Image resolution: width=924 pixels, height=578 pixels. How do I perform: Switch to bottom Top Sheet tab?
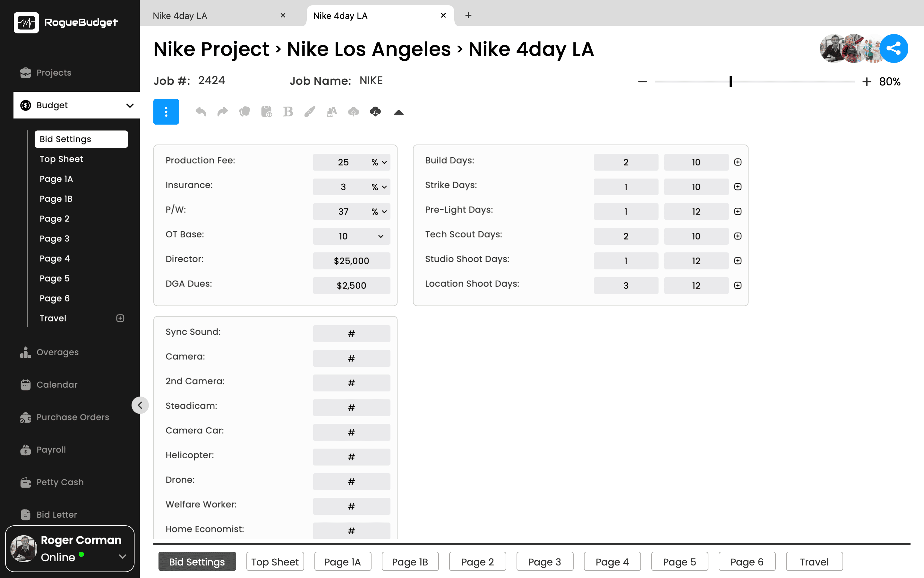(275, 561)
